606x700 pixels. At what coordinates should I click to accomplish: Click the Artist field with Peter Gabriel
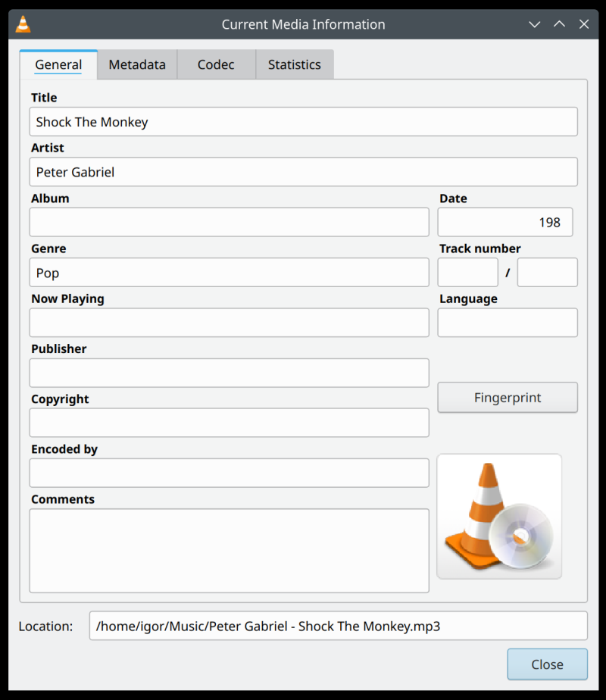click(x=304, y=172)
